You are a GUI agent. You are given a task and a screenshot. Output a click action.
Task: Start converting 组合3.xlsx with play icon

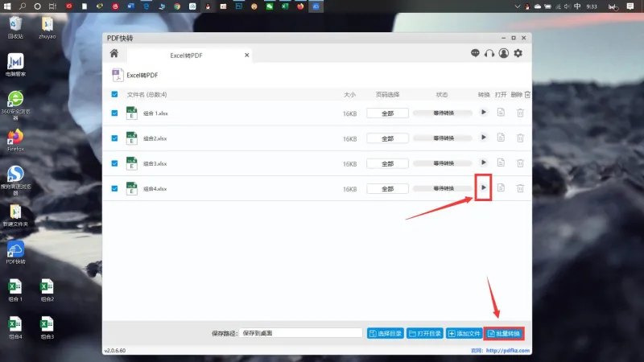click(484, 163)
